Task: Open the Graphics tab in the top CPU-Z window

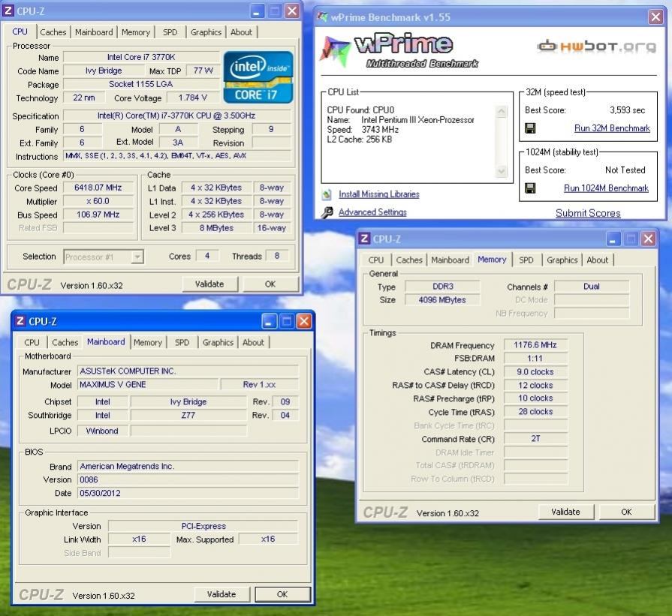Action: [x=206, y=32]
